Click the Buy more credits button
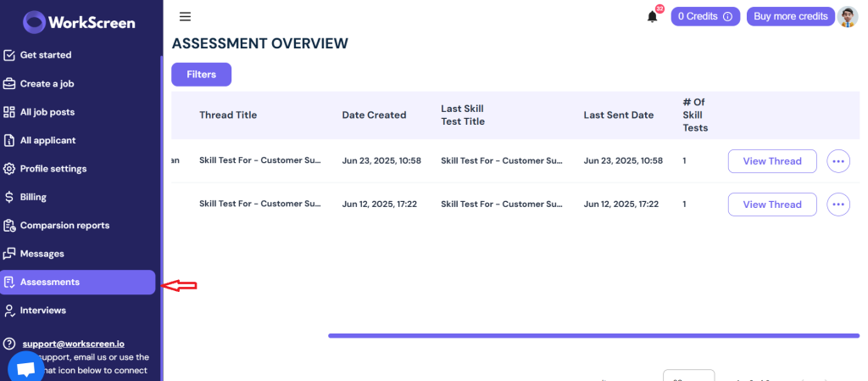 pos(790,16)
